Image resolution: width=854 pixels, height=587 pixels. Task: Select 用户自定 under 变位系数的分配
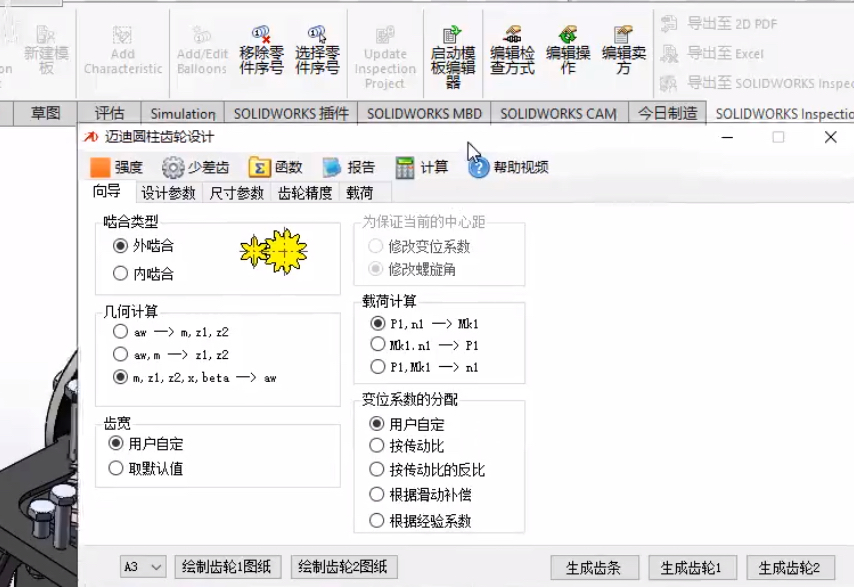tap(376, 424)
